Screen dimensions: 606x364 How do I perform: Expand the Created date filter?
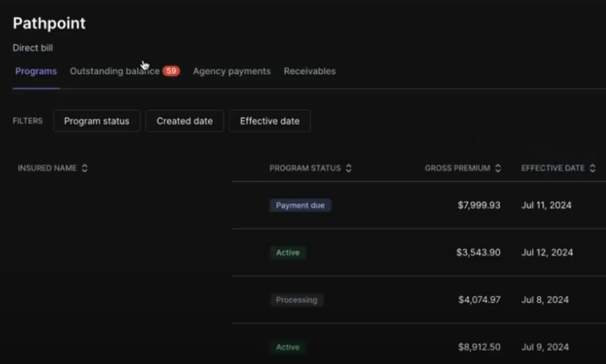pyautogui.click(x=185, y=121)
